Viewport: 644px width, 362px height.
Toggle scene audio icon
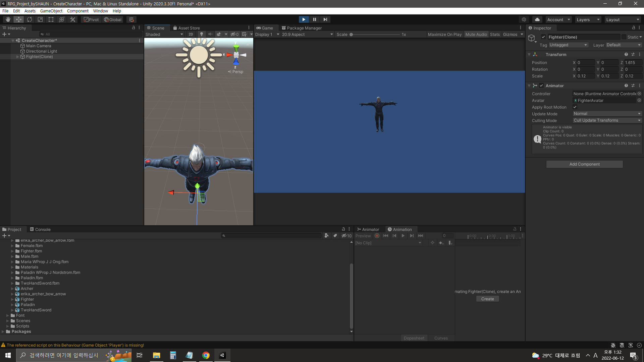point(210,34)
